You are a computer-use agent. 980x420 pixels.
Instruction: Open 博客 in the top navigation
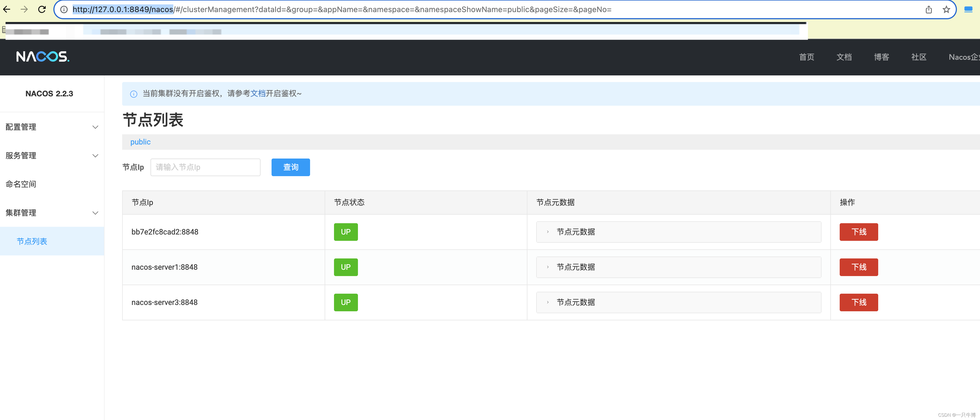[881, 57]
